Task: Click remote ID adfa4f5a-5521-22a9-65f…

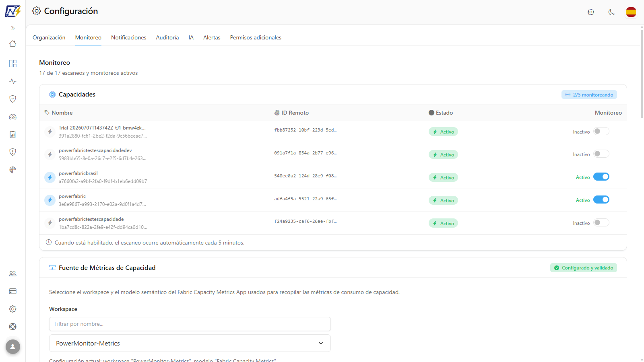Action: pos(305,199)
